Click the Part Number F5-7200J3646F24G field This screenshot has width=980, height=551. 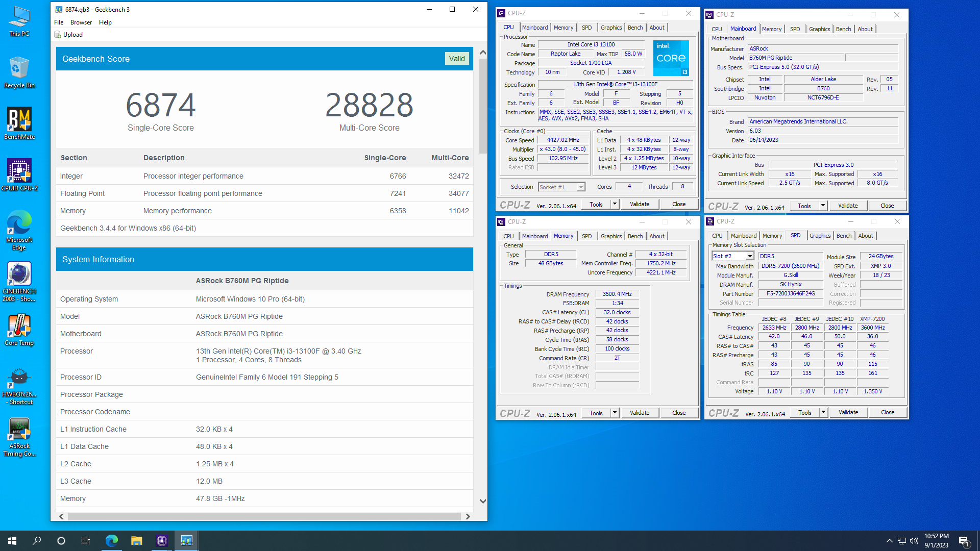tap(790, 293)
